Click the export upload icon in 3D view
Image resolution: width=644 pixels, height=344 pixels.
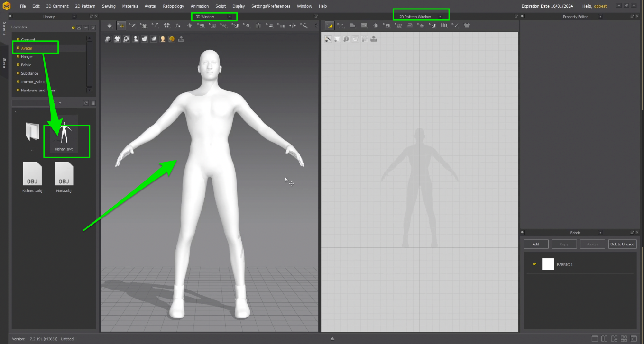(x=181, y=39)
